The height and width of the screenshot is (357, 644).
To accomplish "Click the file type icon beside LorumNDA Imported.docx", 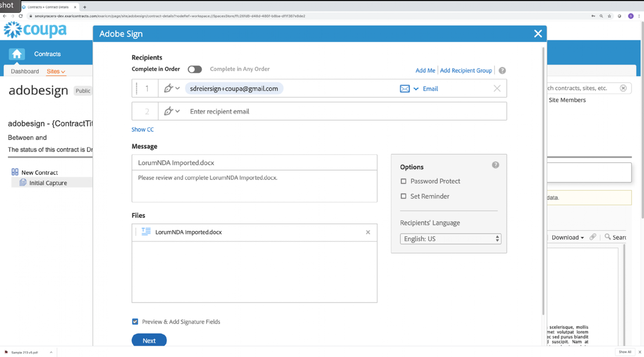I will [x=146, y=232].
